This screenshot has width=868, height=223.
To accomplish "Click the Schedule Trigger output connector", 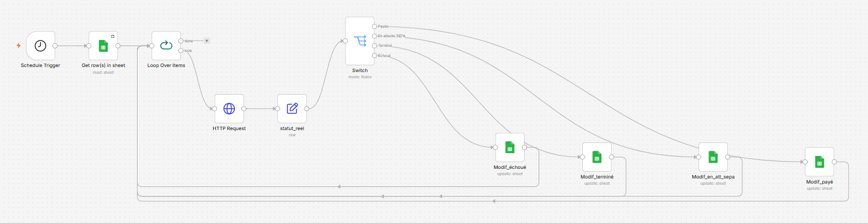I will pos(55,46).
